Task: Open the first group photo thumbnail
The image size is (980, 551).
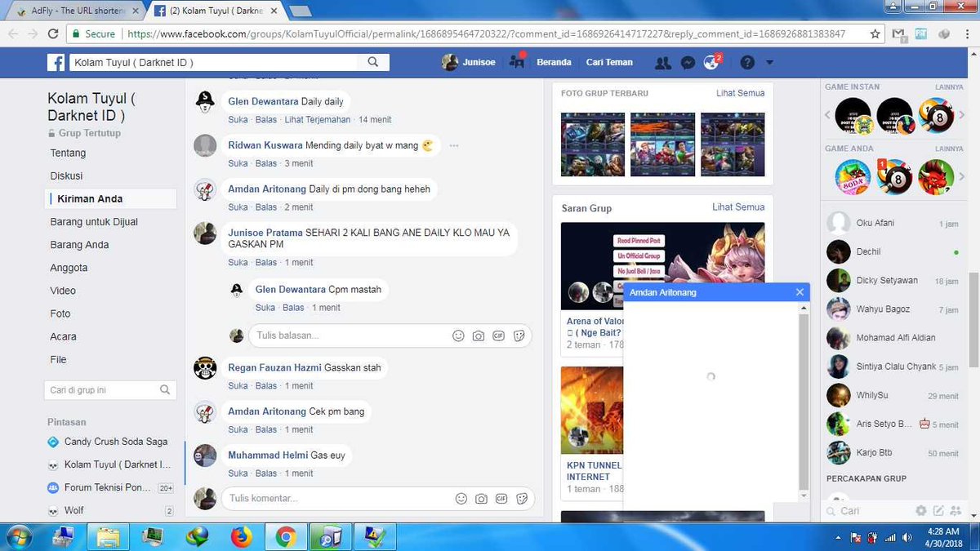Action: [x=593, y=144]
